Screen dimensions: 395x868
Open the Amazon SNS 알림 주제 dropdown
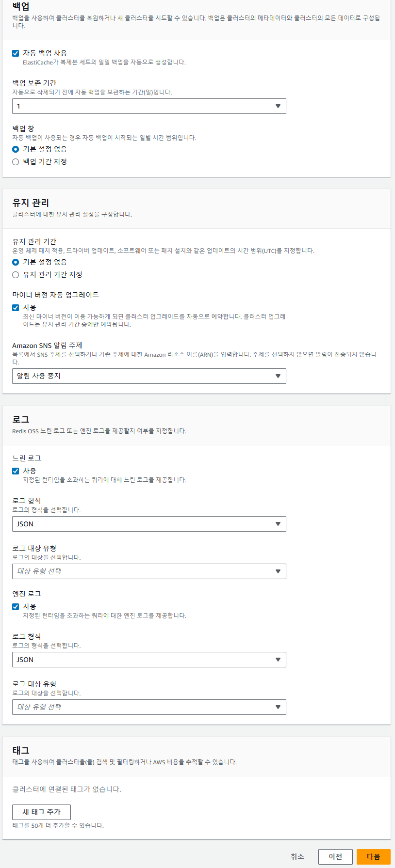pos(148,376)
